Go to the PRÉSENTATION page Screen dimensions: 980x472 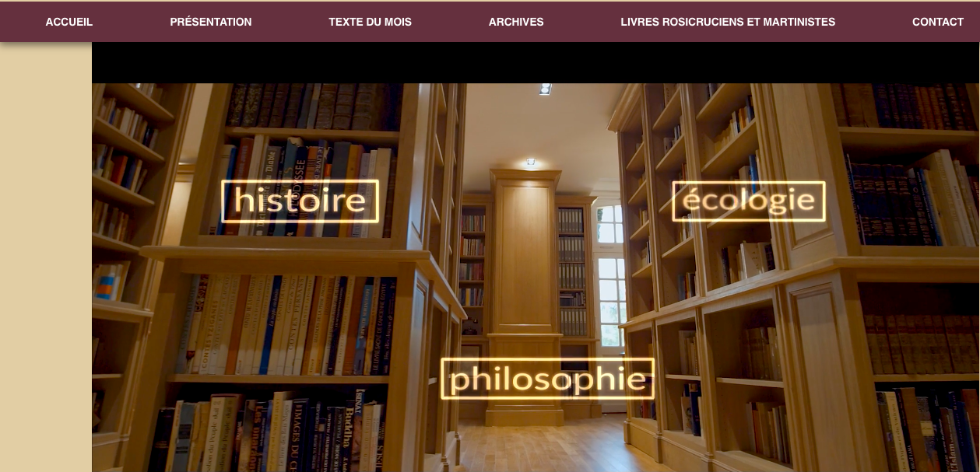click(211, 22)
